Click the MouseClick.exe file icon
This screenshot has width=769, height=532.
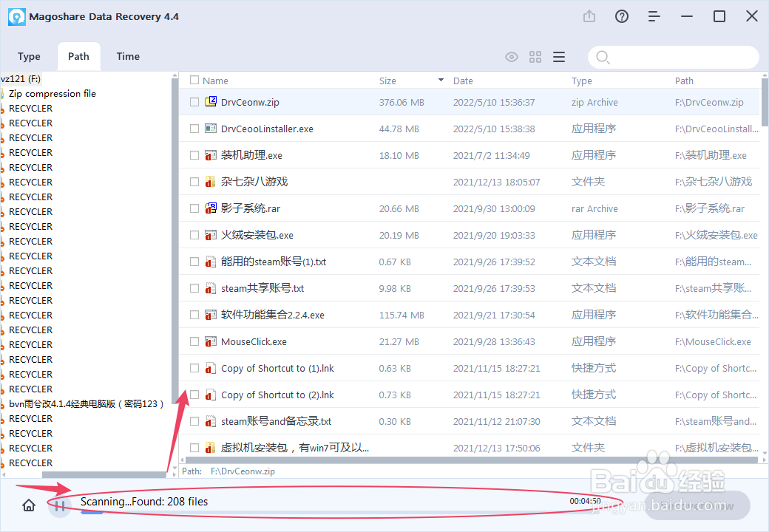pos(211,341)
